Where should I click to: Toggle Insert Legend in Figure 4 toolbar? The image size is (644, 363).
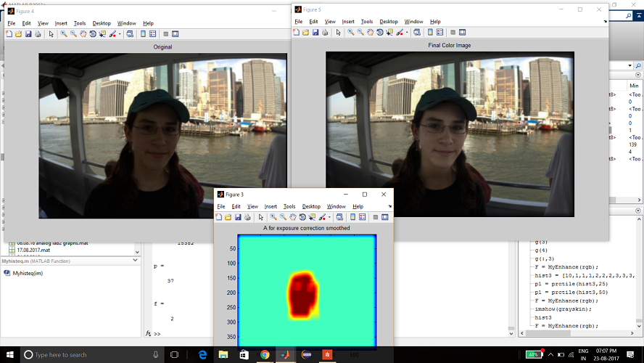click(153, 33)
